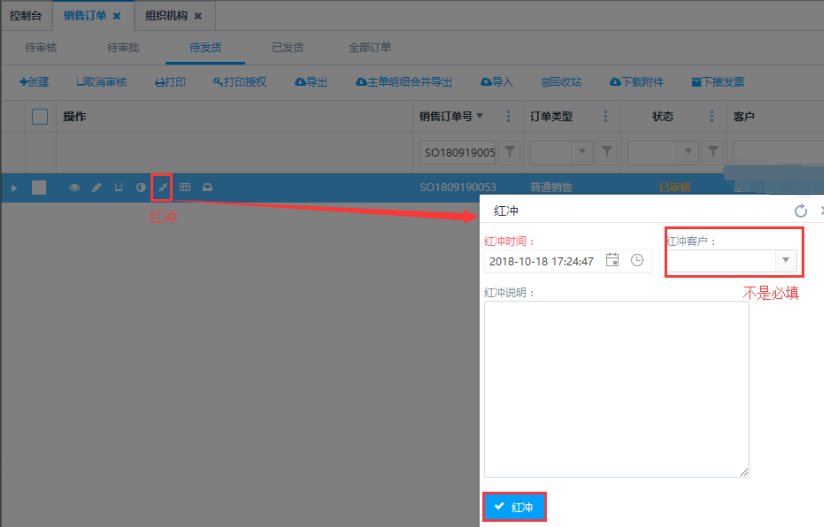Screen dimensions: 824x527
Task: Open the 状态 filter dropdown
Action: [x=688, y=152]
